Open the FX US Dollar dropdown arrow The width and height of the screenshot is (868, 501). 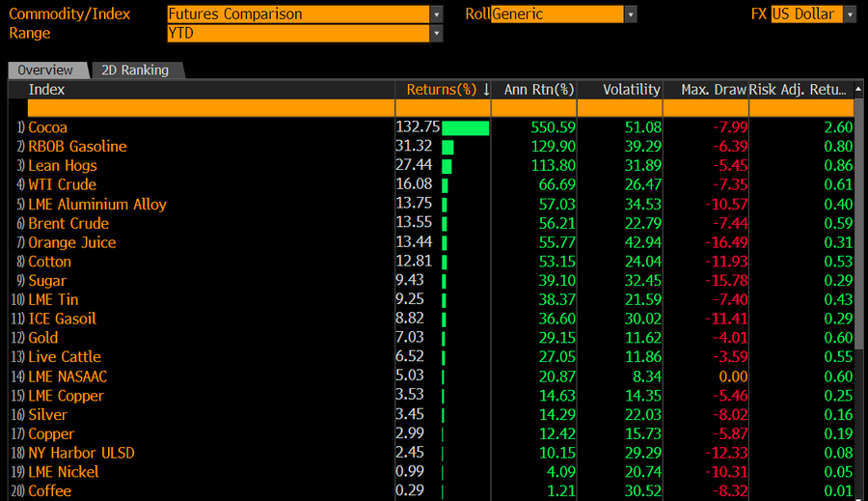coord(850,14)
